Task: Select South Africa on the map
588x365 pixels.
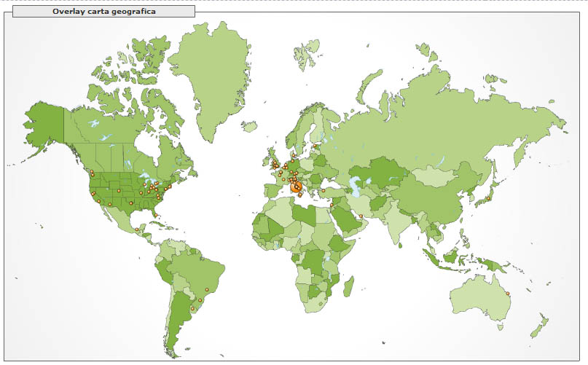Action: 317,303
